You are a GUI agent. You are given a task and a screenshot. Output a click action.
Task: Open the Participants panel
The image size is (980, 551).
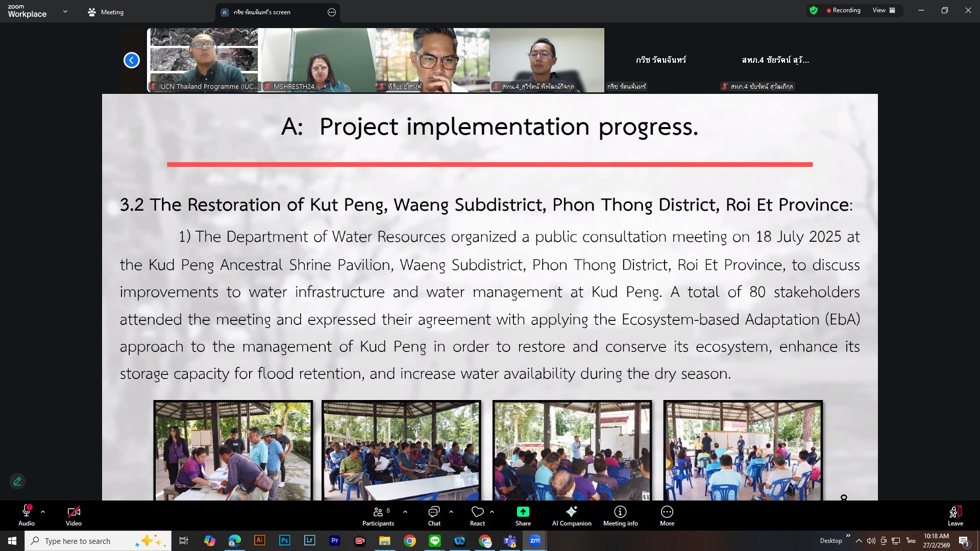pos(378,515)
